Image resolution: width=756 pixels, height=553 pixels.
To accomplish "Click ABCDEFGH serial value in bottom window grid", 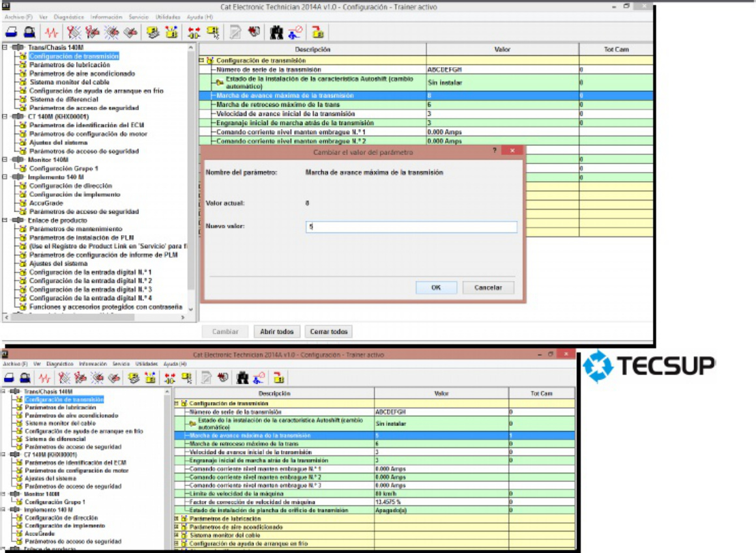I will [x=390, y=412].
